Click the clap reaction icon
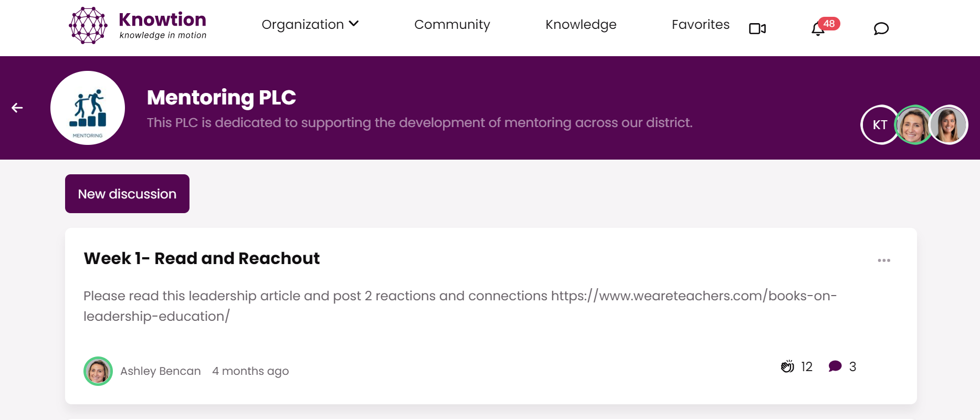Image resolution: width=980 pixels, height=420 pixels. [x=787, y=366]
